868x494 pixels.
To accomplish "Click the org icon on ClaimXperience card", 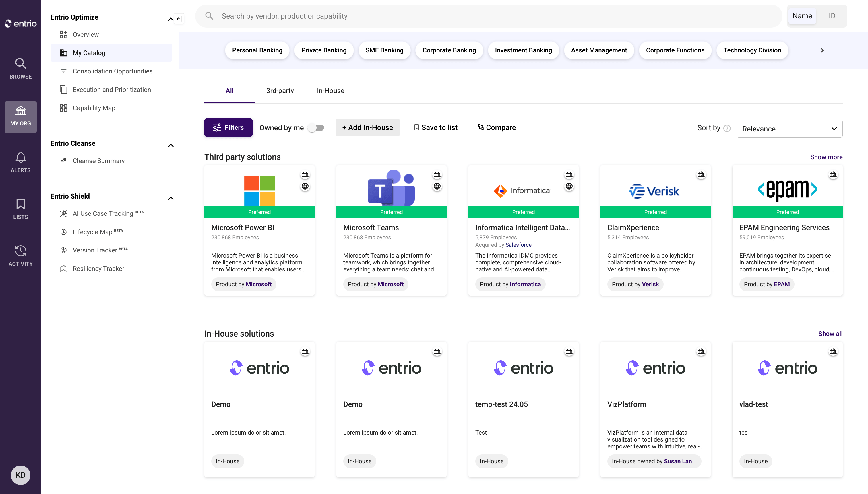I will click(701, 174).
